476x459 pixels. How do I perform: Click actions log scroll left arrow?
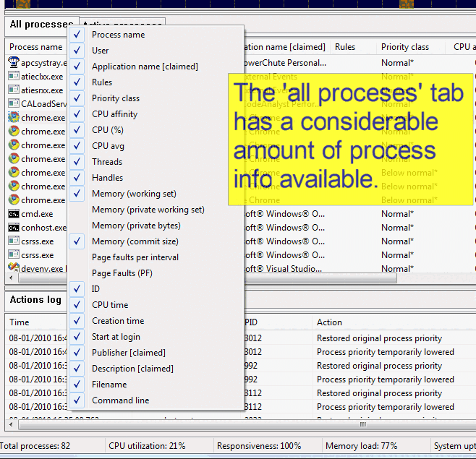(x=12, y=424)
